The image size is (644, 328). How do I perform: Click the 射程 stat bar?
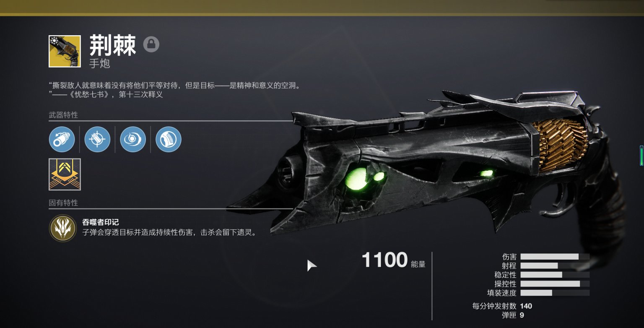tap(555, 266)
